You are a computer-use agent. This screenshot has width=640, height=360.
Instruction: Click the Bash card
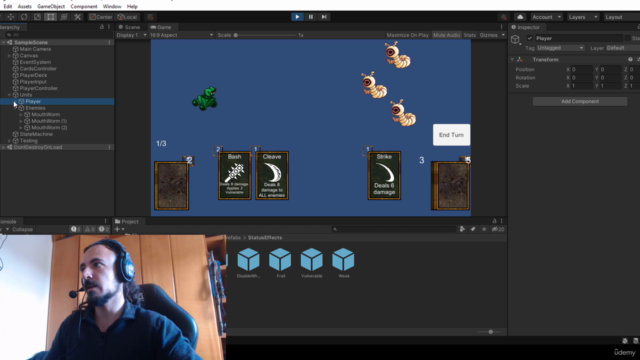coord(235,176)
